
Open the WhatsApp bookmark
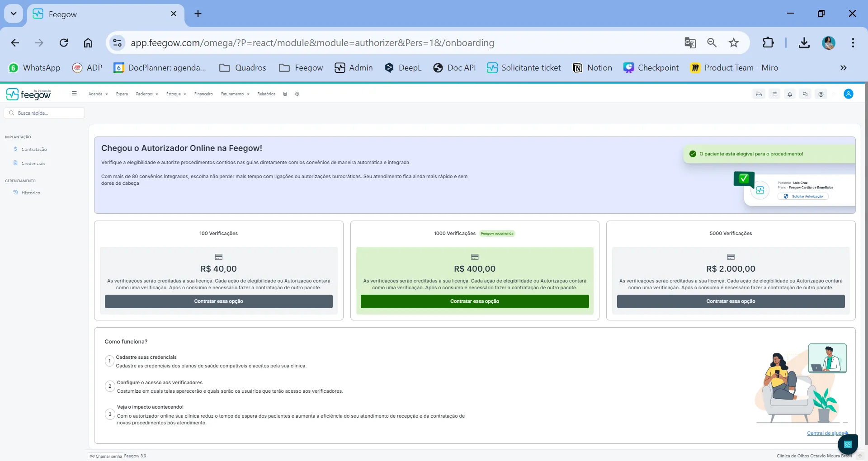click(x=34, y=68)
